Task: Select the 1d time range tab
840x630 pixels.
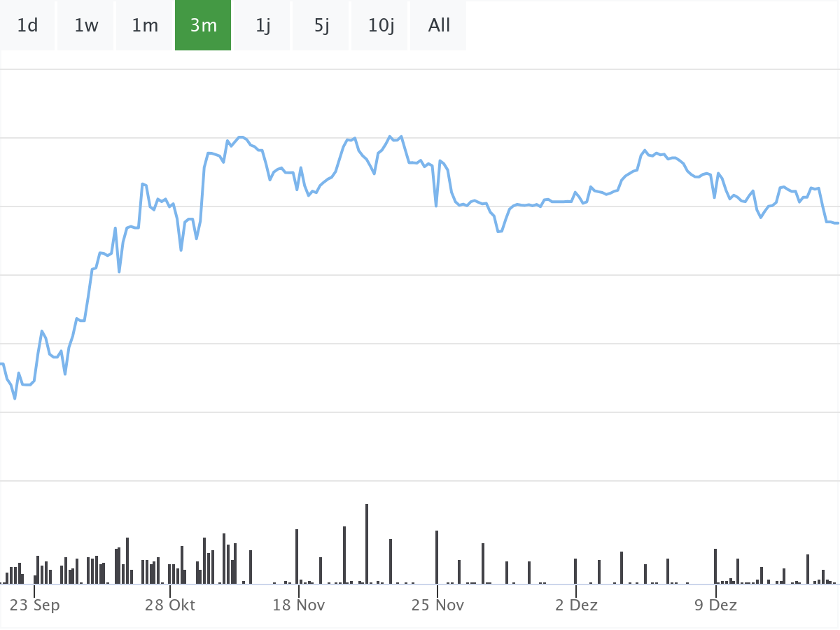Action: click(x=27, y=26)
